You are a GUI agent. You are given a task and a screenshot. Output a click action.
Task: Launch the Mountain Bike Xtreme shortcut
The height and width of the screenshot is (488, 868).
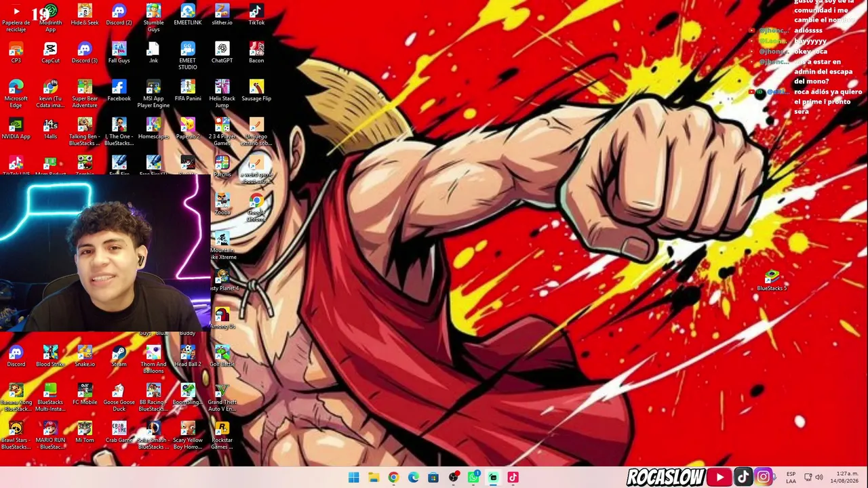click(222, 245)
